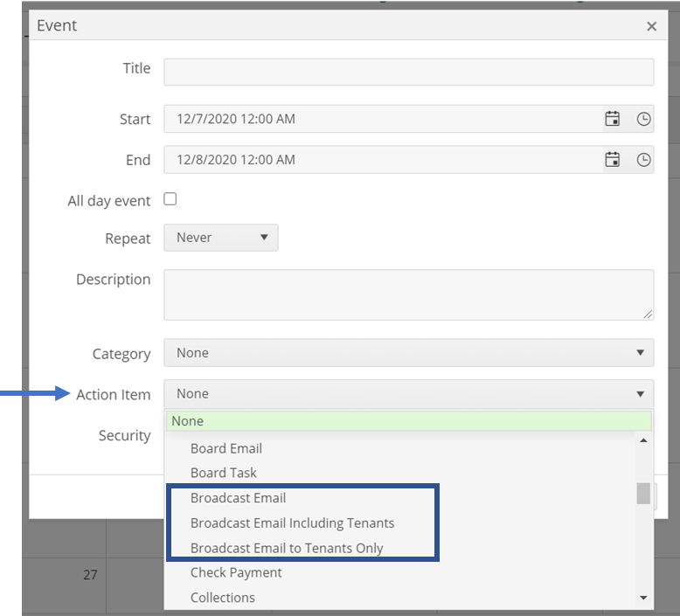Pick Broadcast Email option
The width and height of the screenshot is (680, 616).
[238, 498]
